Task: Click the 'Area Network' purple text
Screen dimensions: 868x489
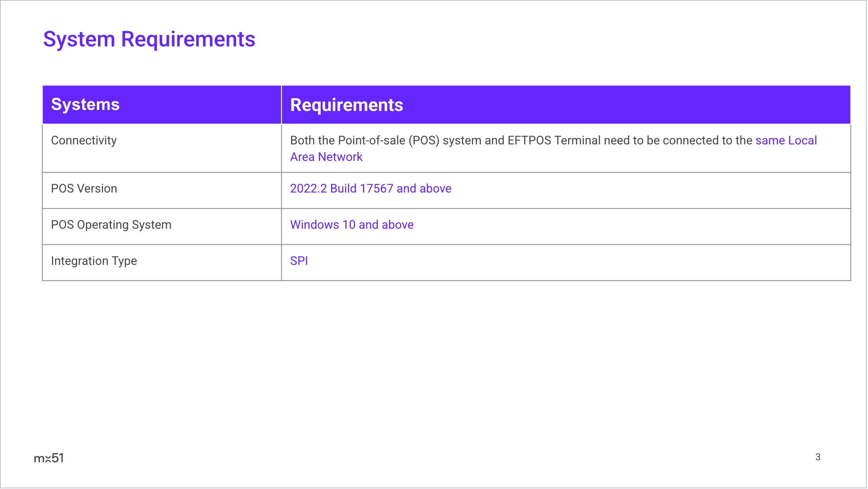Action: tap(326, 157)
